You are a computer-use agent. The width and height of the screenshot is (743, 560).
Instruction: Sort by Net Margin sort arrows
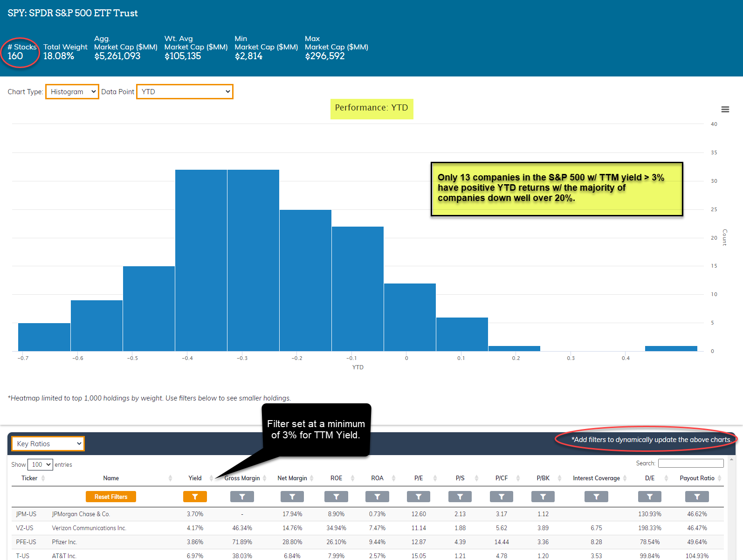[x=311, y=478]
